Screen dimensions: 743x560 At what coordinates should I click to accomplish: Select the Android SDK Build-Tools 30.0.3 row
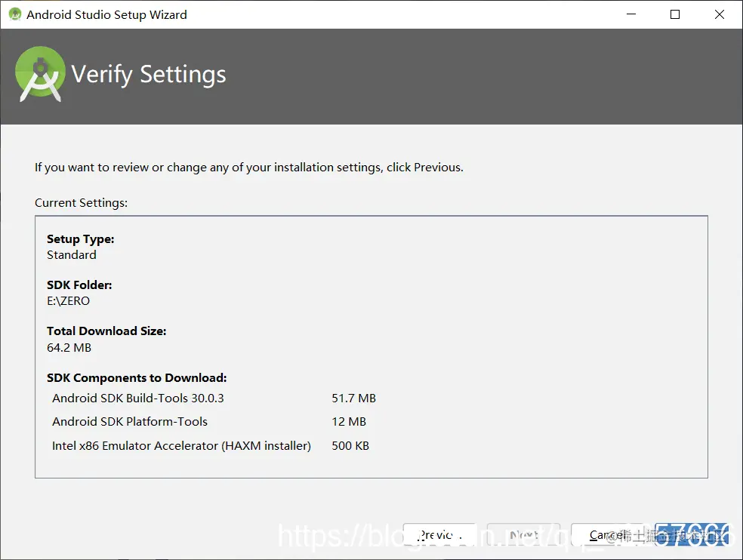(214, 398)
